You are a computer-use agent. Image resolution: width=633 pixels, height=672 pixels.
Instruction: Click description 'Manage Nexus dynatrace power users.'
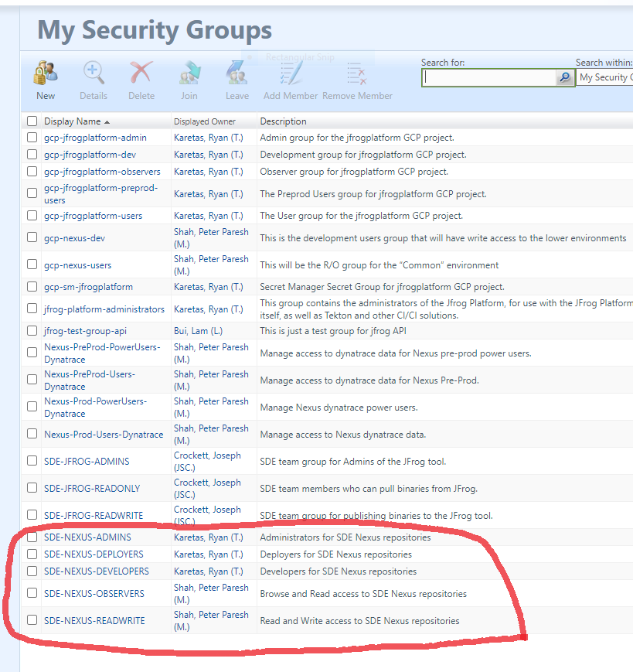[339, 408]
